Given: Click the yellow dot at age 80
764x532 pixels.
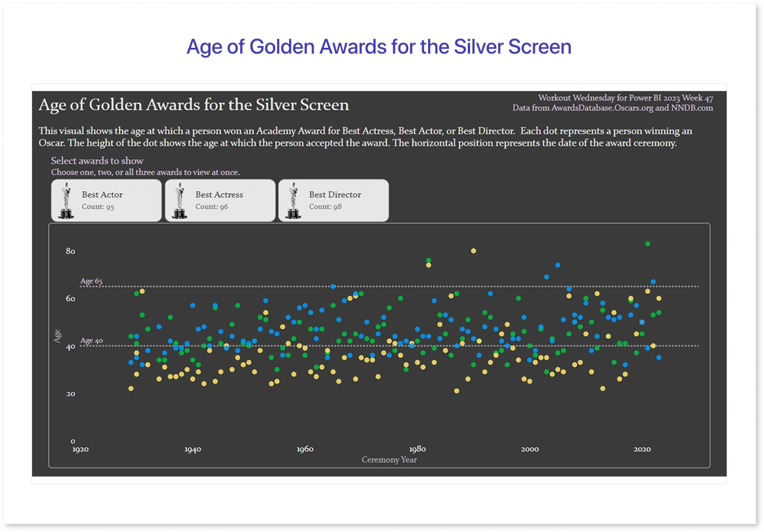Looking at the screenshot, I should (474, 251).
